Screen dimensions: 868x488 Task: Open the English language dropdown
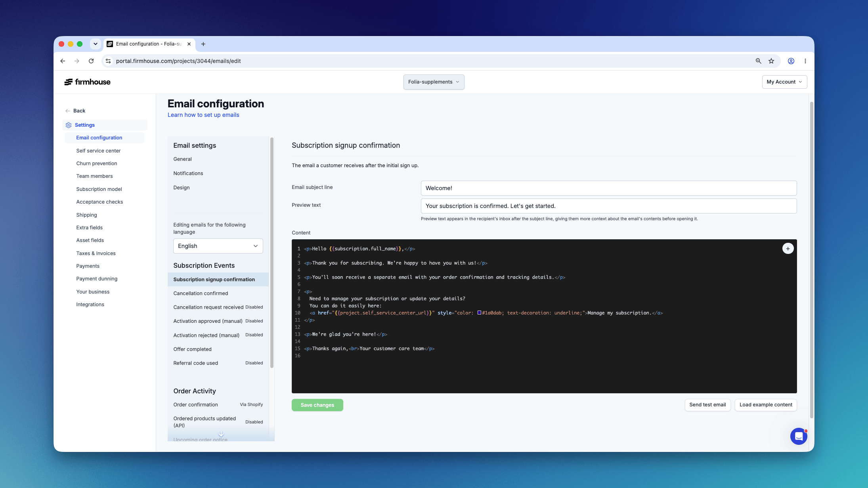[218, 246]
